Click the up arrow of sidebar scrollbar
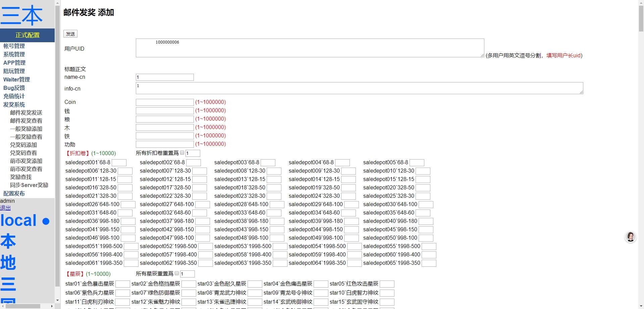The height and width of the screenshot is (309, 644). 57,3
